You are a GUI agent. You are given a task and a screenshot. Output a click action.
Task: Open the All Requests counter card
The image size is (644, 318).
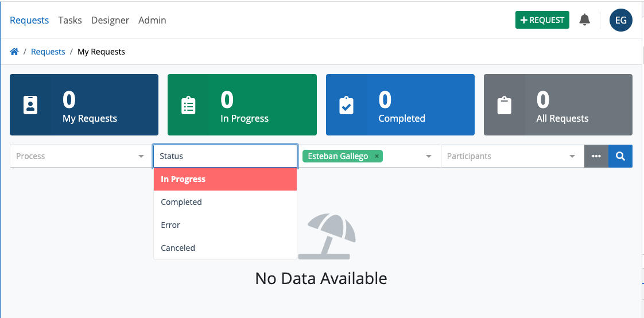click(558, 105)
